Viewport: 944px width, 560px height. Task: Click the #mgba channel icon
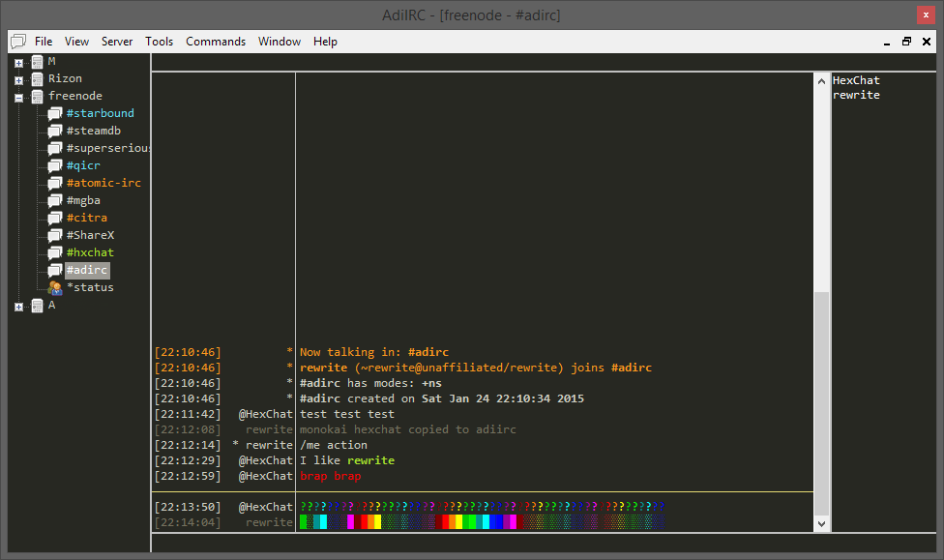tap(55, 201)
